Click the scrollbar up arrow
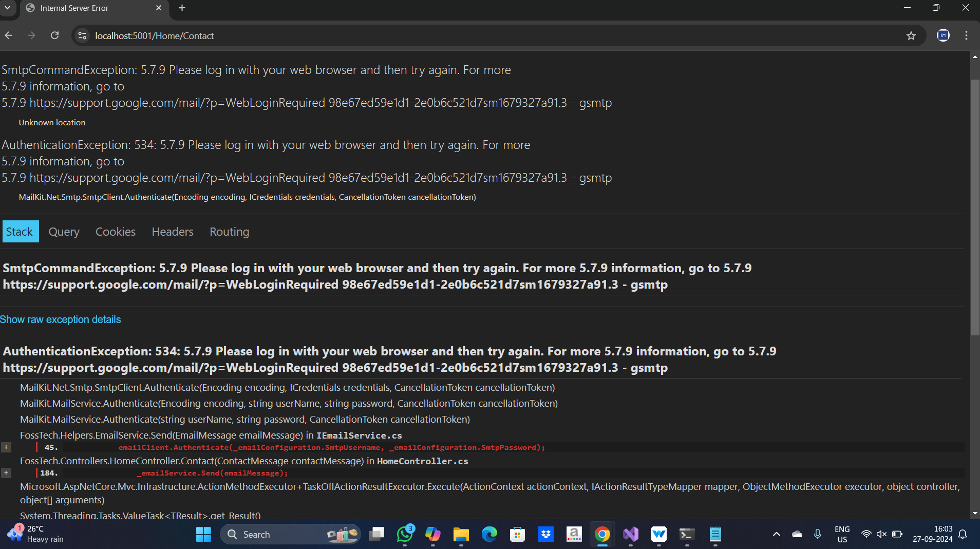The width and height of the screenshot is (980, 549). tap(974, 56)
